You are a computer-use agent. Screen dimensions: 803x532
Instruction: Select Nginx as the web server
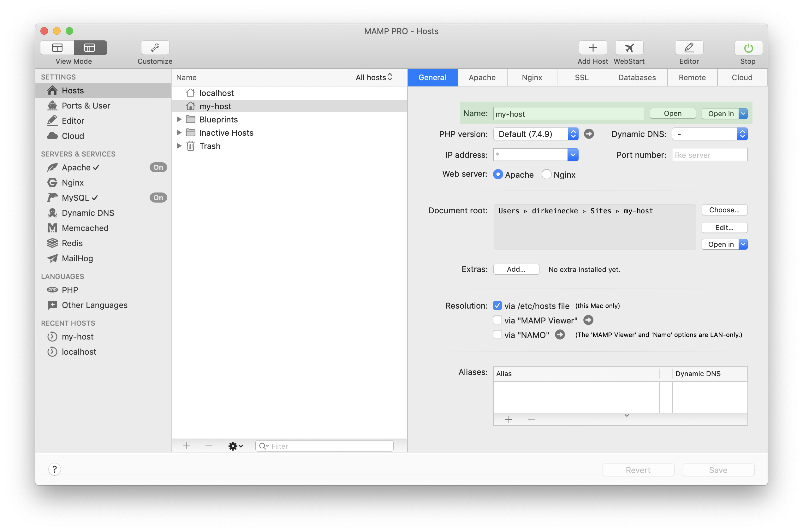pyautogui.click(x=546, y=174)
